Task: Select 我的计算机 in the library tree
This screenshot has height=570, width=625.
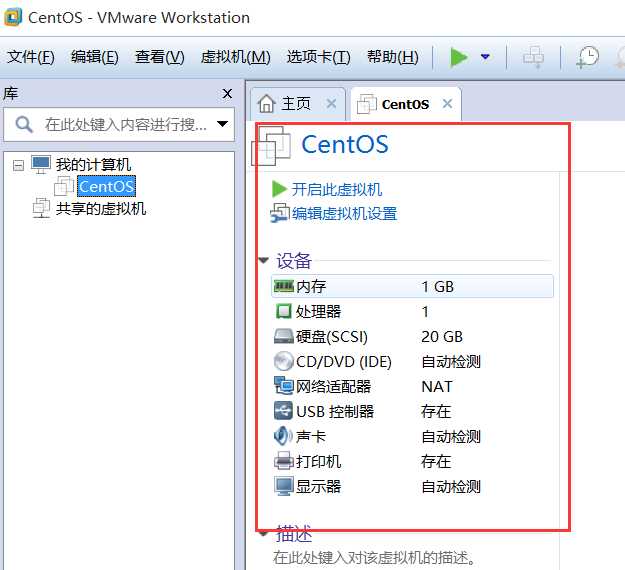Action: [x=93, y=164]
